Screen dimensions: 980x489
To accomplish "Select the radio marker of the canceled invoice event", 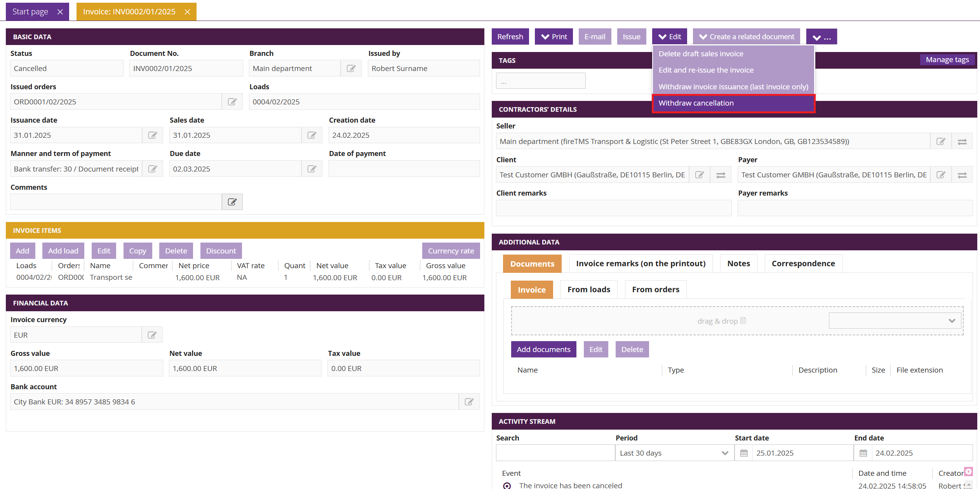I will [507, 485].
